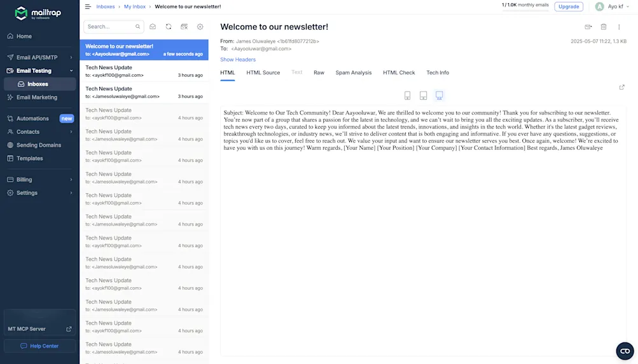Click the Email Testing icon
This screenshot has height=364, width=638.
(x=10, y=71)
